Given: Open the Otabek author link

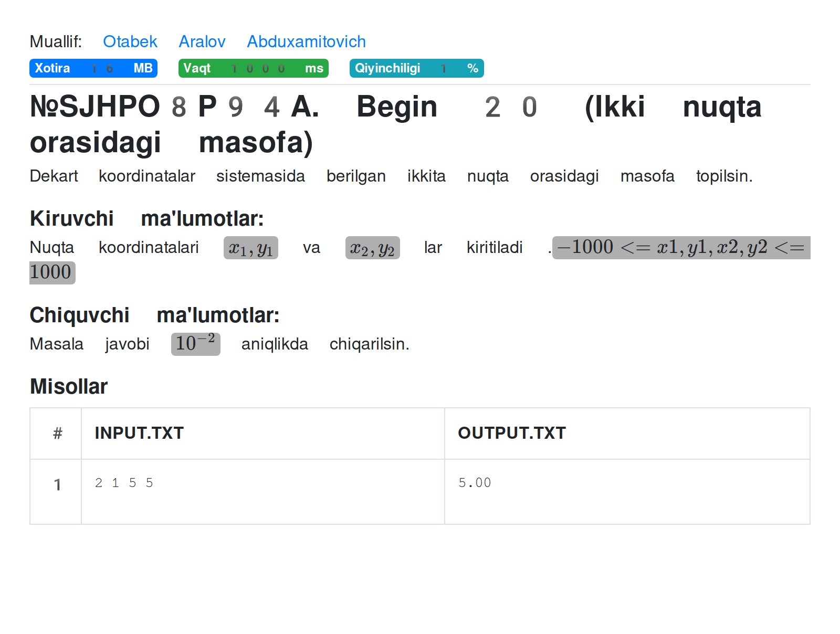Looking at the screenshot, I should [x=130, y=41].
